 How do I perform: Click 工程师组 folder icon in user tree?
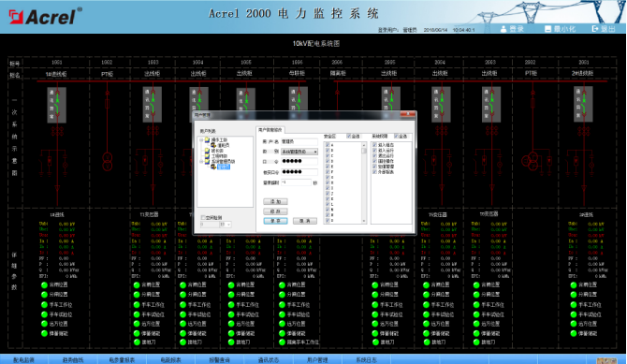pos(207,155)
